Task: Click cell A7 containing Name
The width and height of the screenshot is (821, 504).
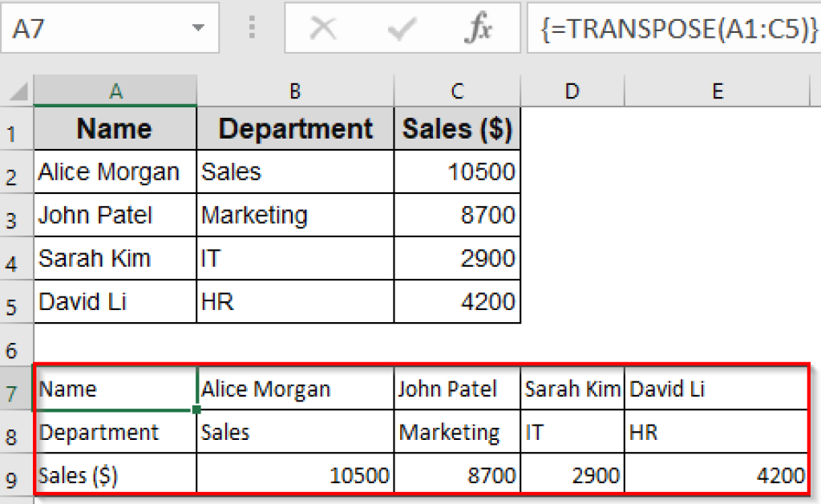Action: (x=115, y=389)
